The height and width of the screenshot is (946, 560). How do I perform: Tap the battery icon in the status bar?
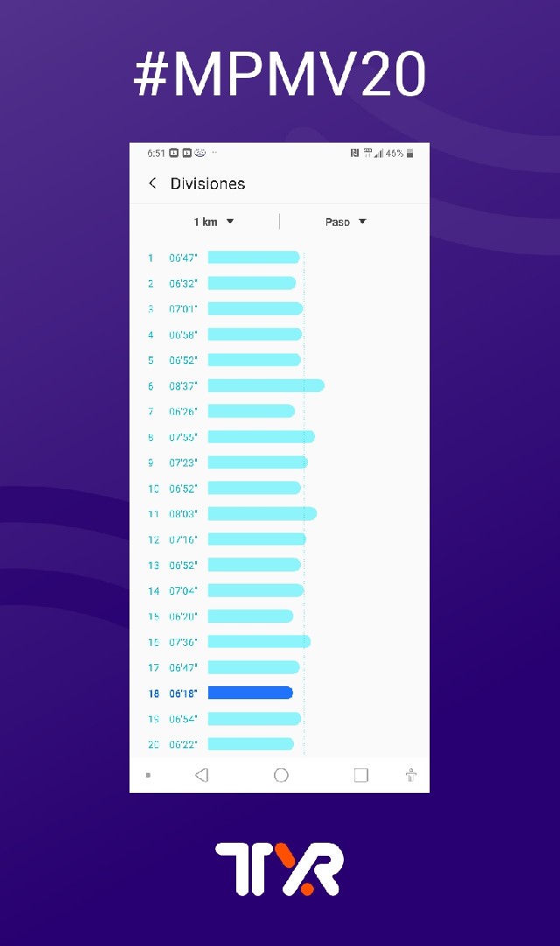click(x=409, y=153)
